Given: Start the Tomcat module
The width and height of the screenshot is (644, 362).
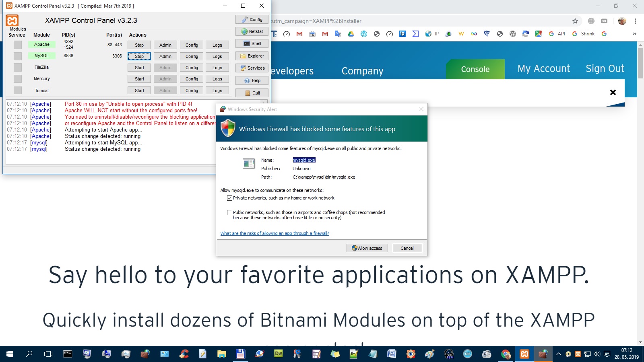Looking at the screenshot, I should (139, 90).
